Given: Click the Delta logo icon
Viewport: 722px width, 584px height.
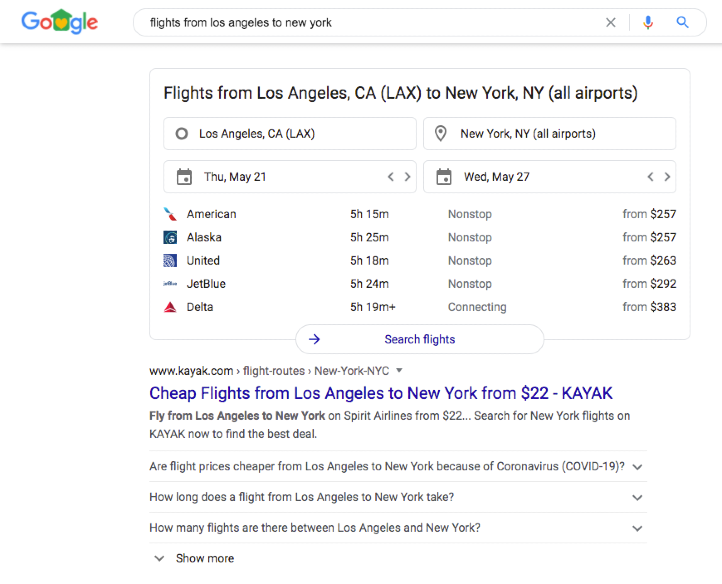Looking at the screenshot, I should [x=170, y=307].
